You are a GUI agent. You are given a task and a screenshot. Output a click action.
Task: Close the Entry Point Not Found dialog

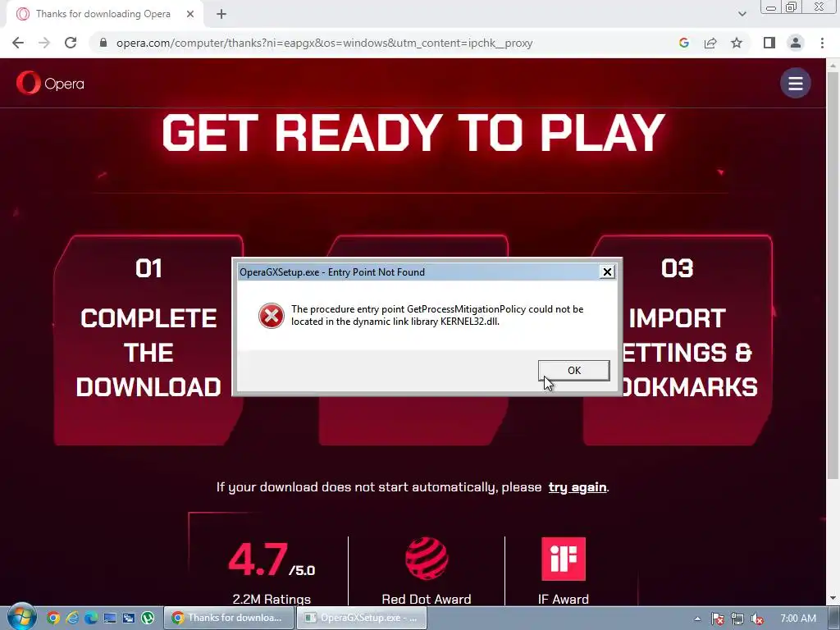pos(607,272)
